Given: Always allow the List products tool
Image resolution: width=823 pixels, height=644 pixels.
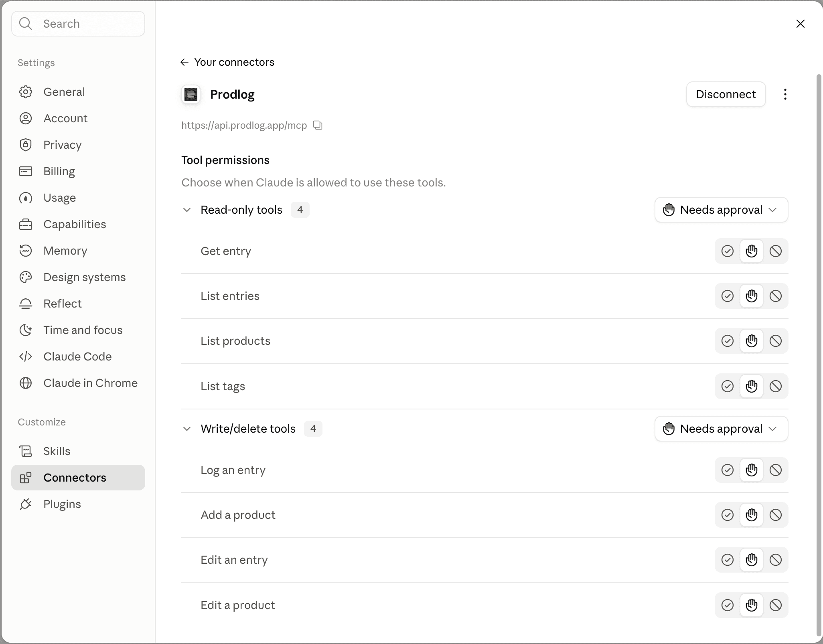Looking at the screenshot, I should click(x=727, y=341).
